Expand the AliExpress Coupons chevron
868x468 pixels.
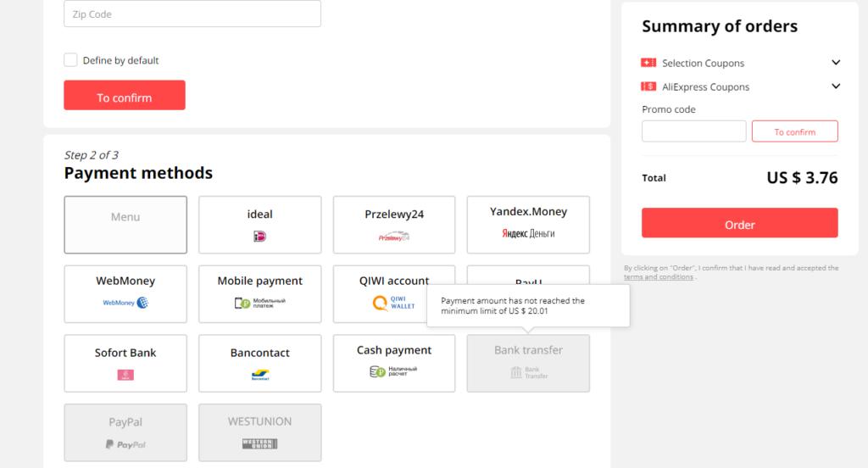[x=836, y=86]
